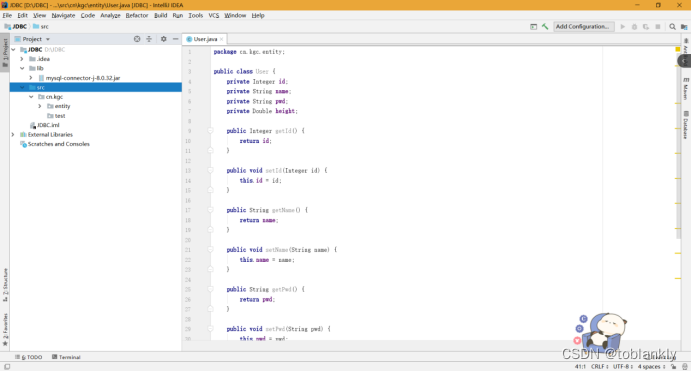Open the CRLF line separator selector
This screenshot has height=371, width=692.
600,366
